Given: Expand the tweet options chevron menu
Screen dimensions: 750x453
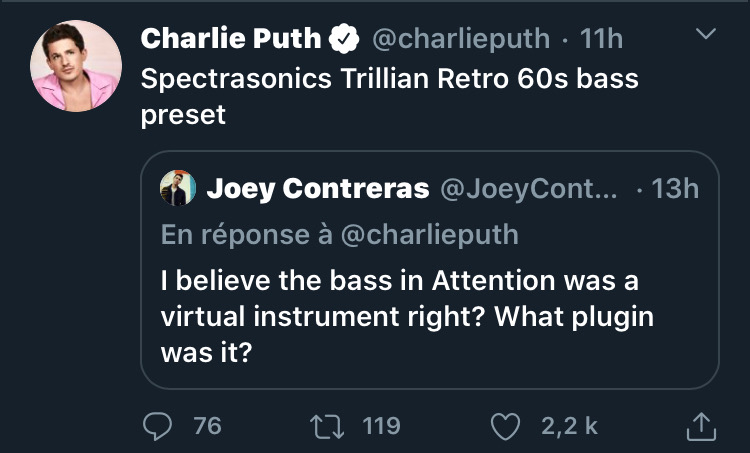Looking at the screenshot, I should (706, 35).
